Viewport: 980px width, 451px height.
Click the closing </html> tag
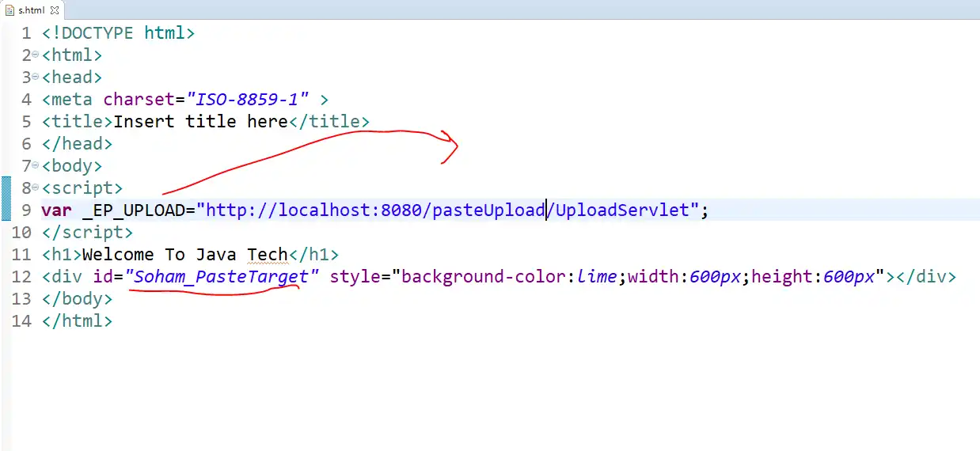click(77, 321)
